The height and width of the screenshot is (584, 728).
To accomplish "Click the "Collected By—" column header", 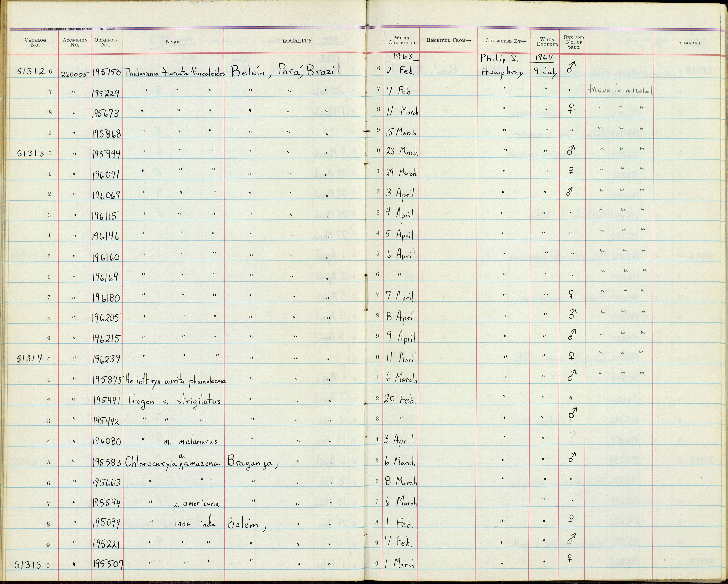I will pyautogui.click(x=506, y=41).
